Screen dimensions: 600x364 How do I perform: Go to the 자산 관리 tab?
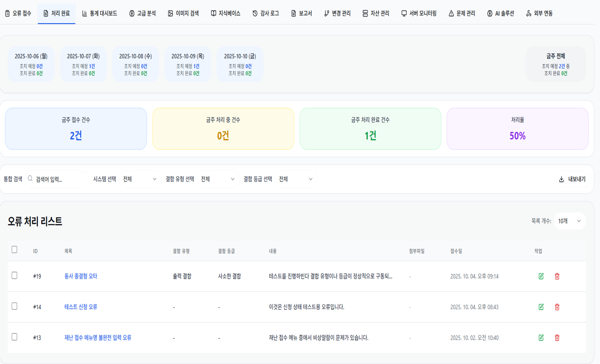376,13
